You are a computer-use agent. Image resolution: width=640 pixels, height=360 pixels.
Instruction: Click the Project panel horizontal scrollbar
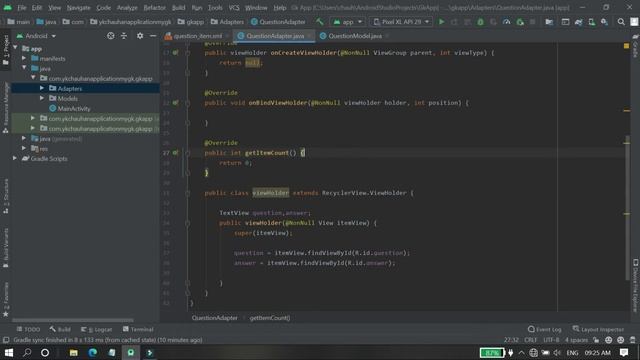pyautogui.click(x=73, y=320)
